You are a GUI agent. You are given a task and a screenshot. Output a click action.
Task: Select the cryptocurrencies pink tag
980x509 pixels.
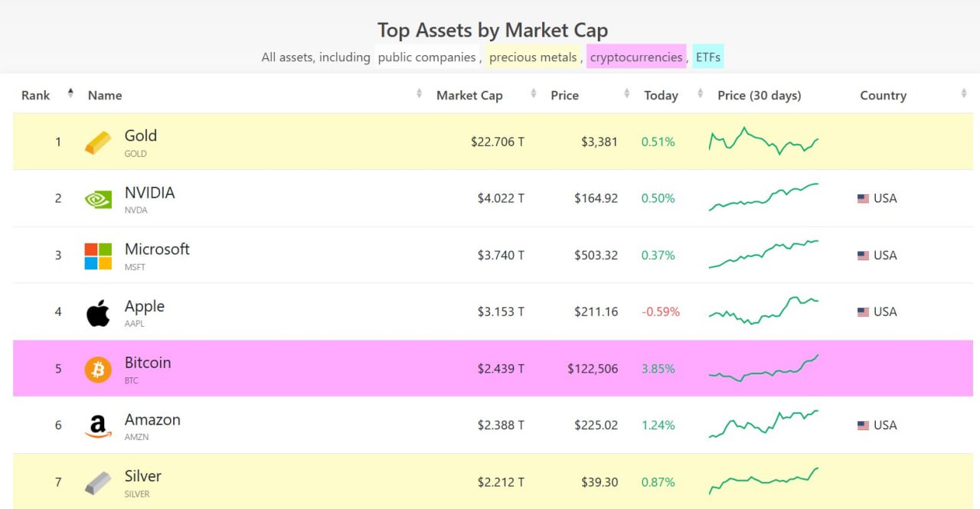point(635,57)
